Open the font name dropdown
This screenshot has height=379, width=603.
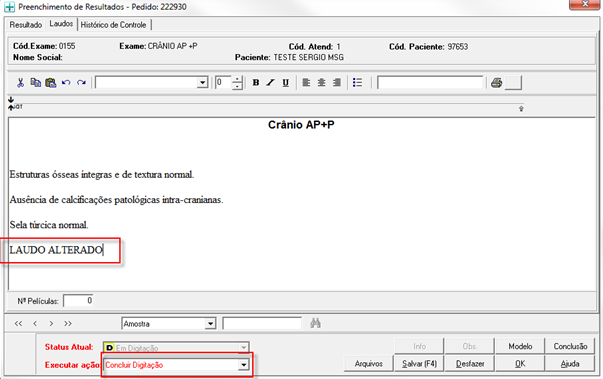(202, 83)
